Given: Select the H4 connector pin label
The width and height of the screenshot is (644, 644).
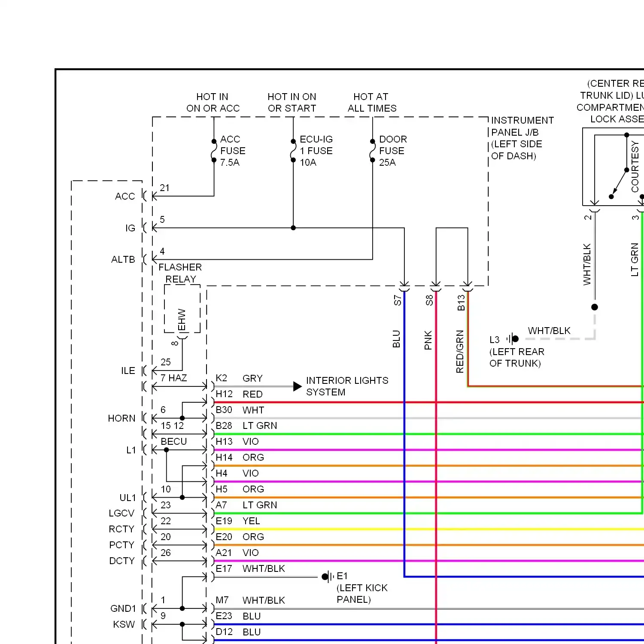Looking at the screenshot, I should click(221, 473).
